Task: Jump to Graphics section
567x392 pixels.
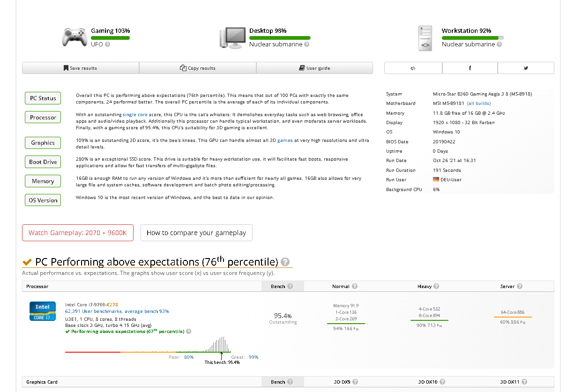Action: click(x=43, y=143)
